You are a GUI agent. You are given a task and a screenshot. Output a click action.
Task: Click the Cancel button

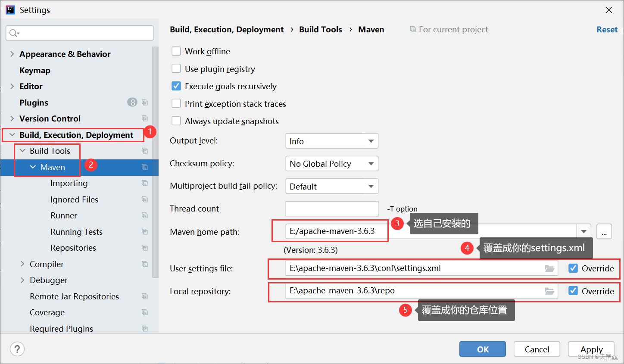[x=537, y=349]
